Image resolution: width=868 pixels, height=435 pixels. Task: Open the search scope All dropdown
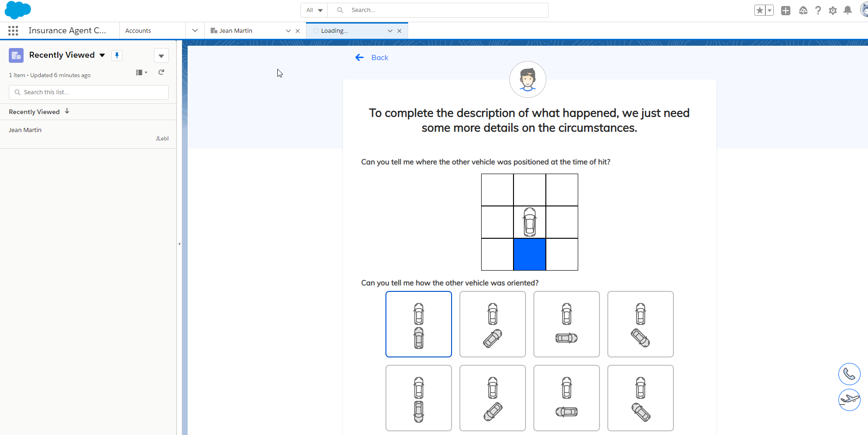314,10
